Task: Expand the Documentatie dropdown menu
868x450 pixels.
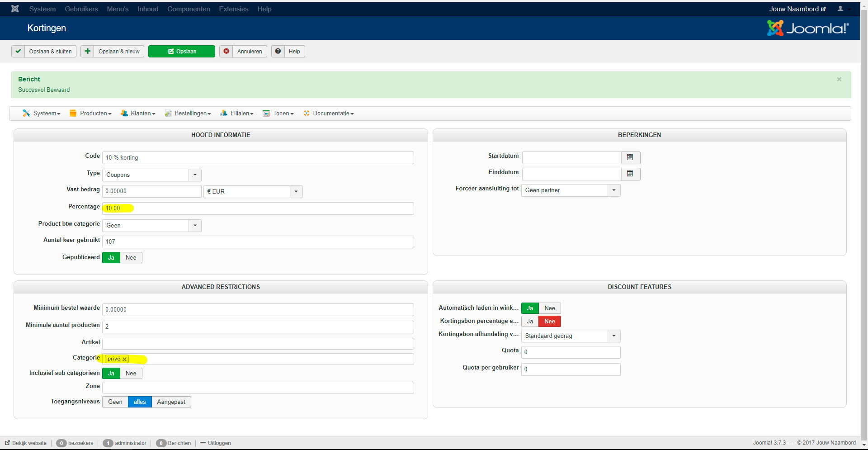Action: point(329,113)
